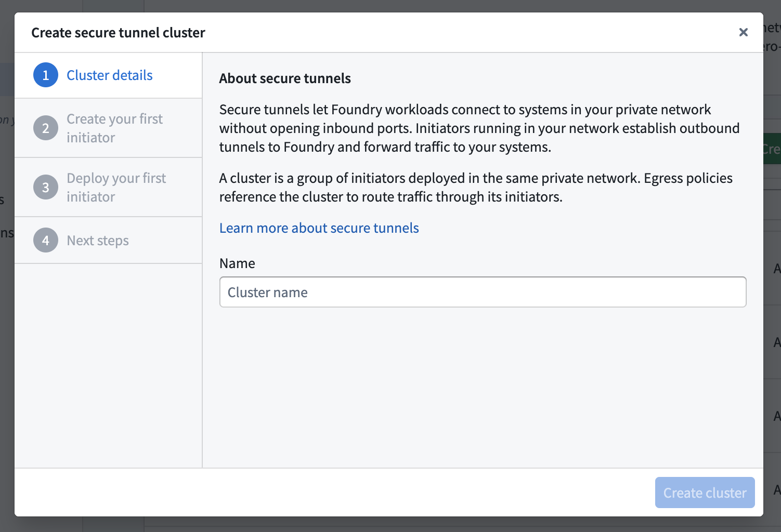
Task: Click the step 3 number circle
Action: coord(46,188)
